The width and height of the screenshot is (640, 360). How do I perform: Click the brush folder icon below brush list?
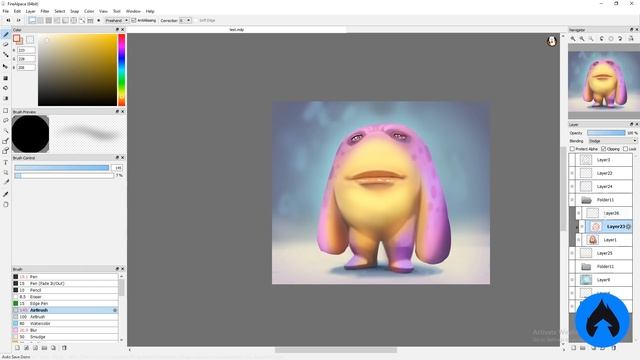point(44,348)
